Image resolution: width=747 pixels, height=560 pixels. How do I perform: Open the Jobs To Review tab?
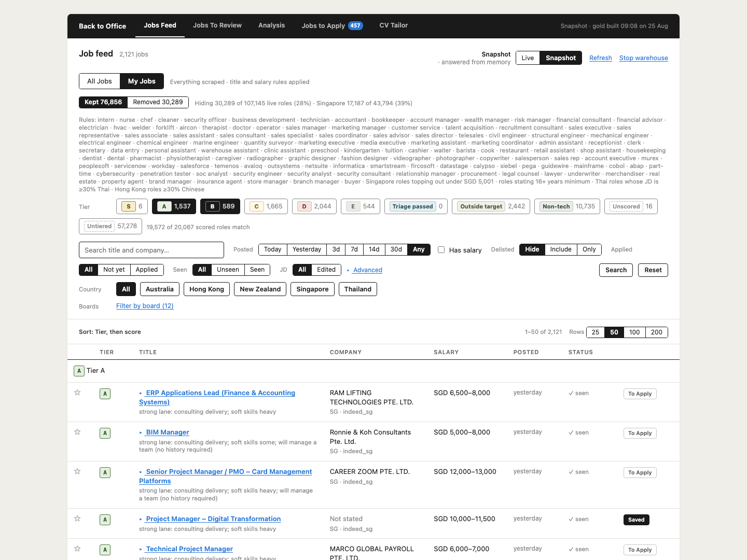[217, 25]
